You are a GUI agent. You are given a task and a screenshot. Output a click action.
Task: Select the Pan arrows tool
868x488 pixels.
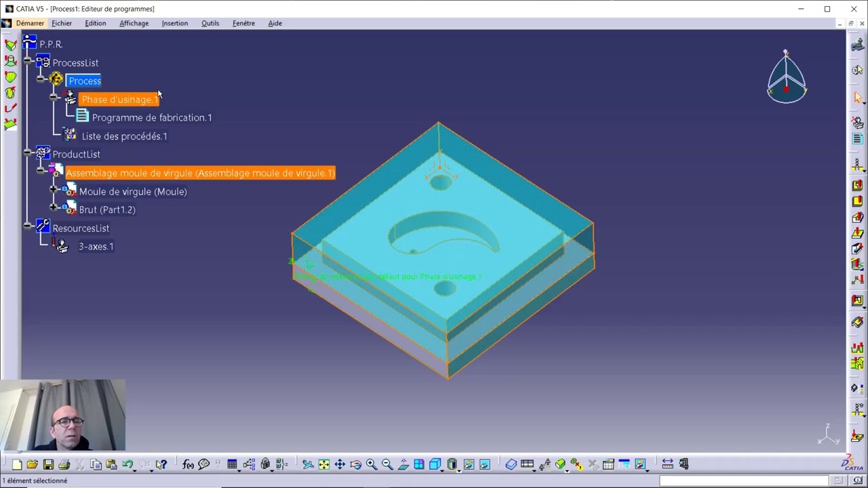pyautogui.click(x=340, y=464)
